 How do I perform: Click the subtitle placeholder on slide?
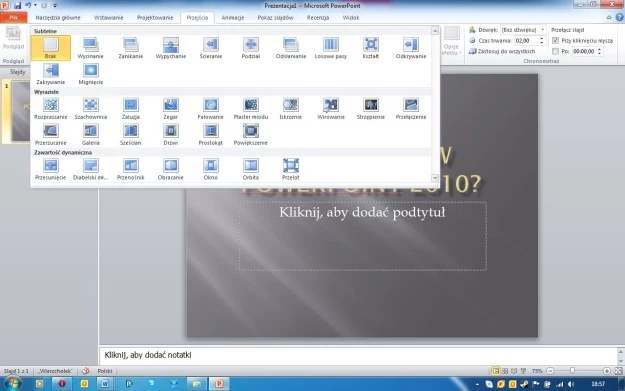click(x=363, y=236)
